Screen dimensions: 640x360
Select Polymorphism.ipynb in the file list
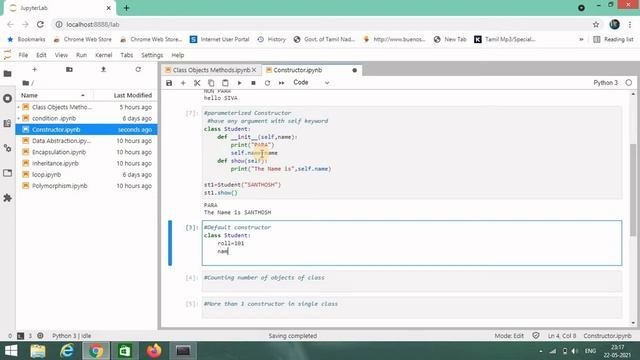coord(87,186)
